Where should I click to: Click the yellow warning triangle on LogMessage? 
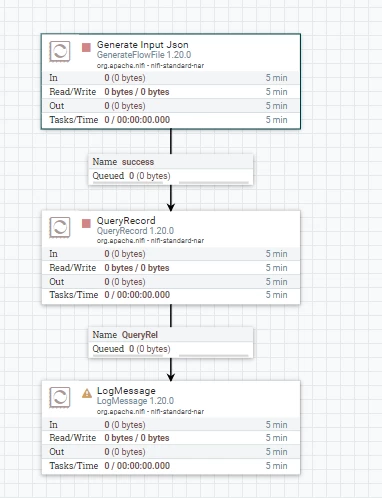pos(87,393)
